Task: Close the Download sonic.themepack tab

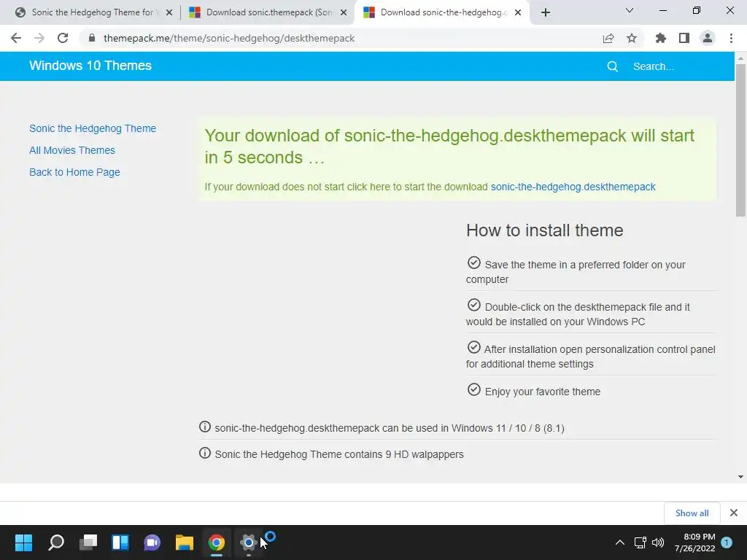Action: pos(344,12)
